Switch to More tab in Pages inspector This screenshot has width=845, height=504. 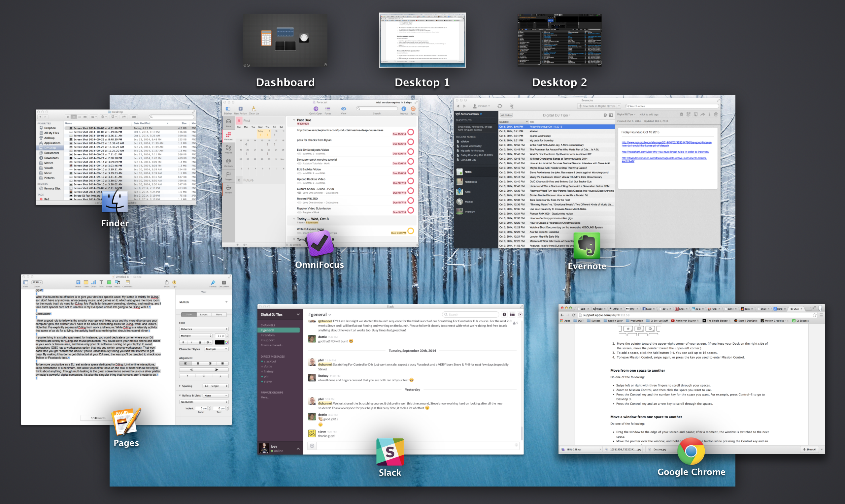click(219, 314)
